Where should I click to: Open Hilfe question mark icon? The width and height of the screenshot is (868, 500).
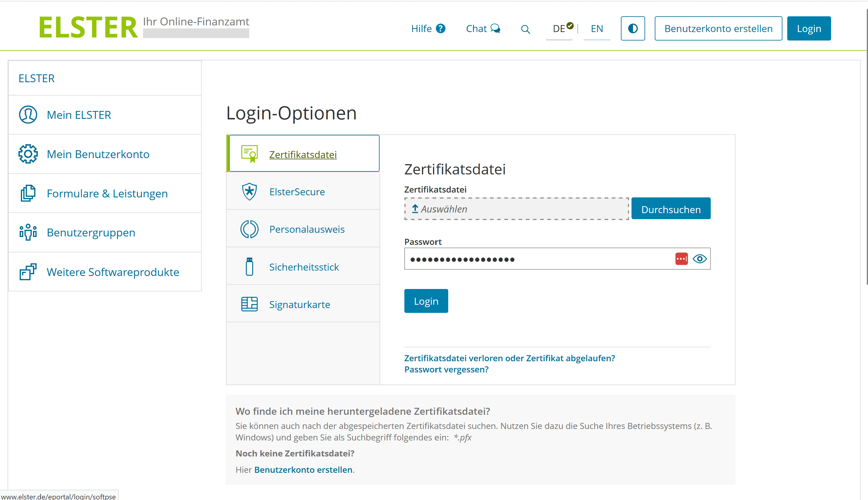441,28
